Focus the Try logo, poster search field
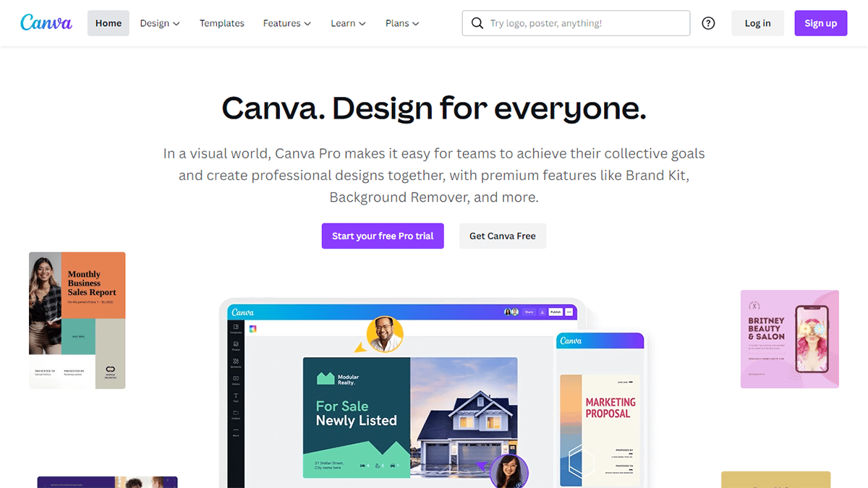 pos(576,23)
